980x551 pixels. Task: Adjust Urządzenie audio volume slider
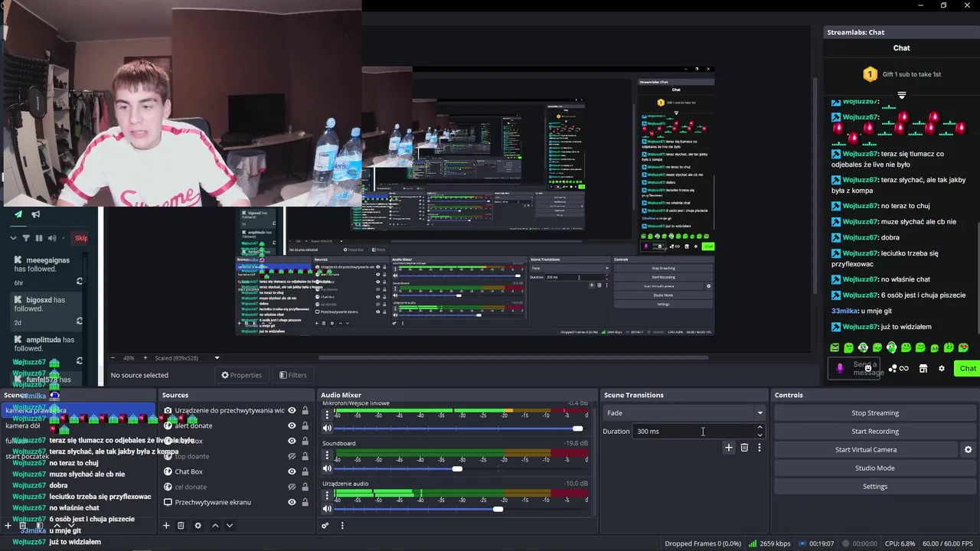[x=459, y=509]
